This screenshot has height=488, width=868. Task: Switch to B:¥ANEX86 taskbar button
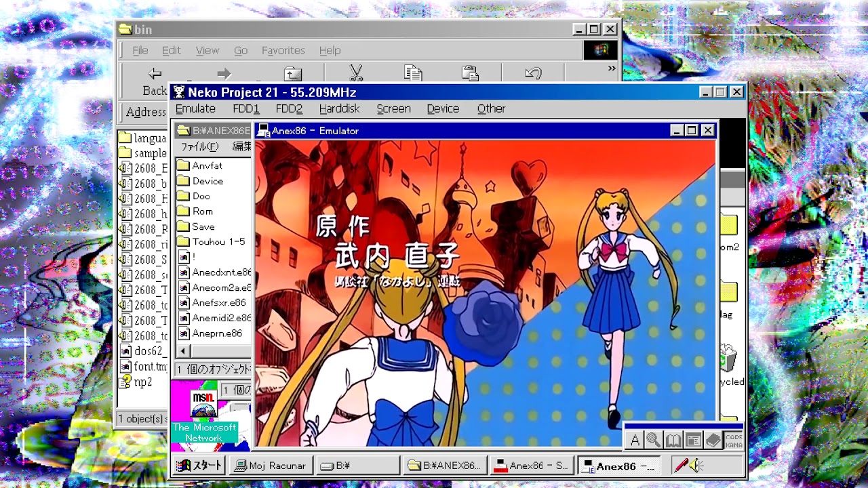click(445, 466)
